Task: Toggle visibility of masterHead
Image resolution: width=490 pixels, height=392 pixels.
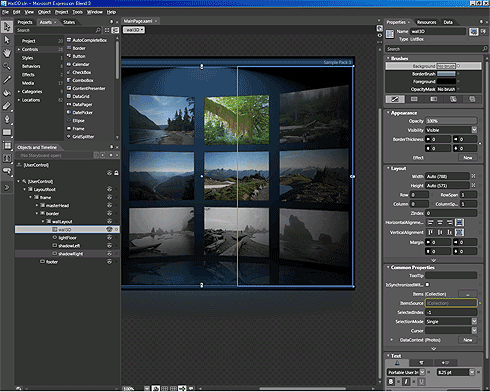Action: click(x=109, y=205)
